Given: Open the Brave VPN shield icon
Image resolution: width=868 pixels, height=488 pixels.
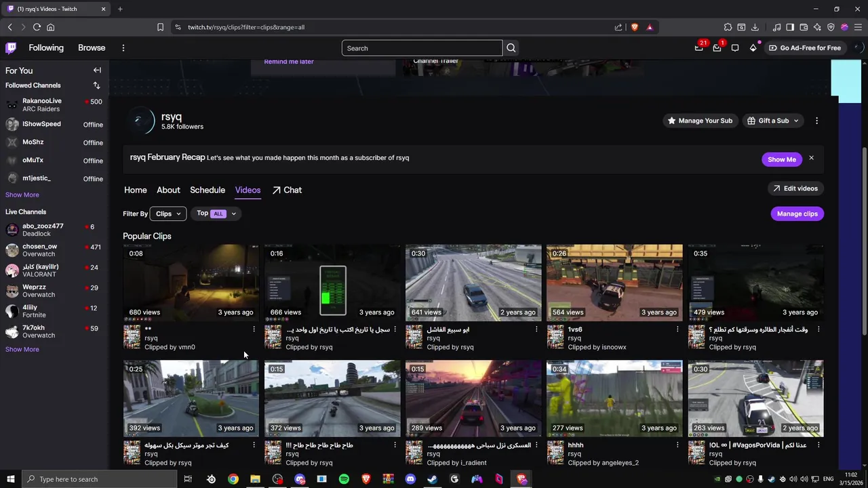Looking at the screenshot, I should click(x=831, y=27).
